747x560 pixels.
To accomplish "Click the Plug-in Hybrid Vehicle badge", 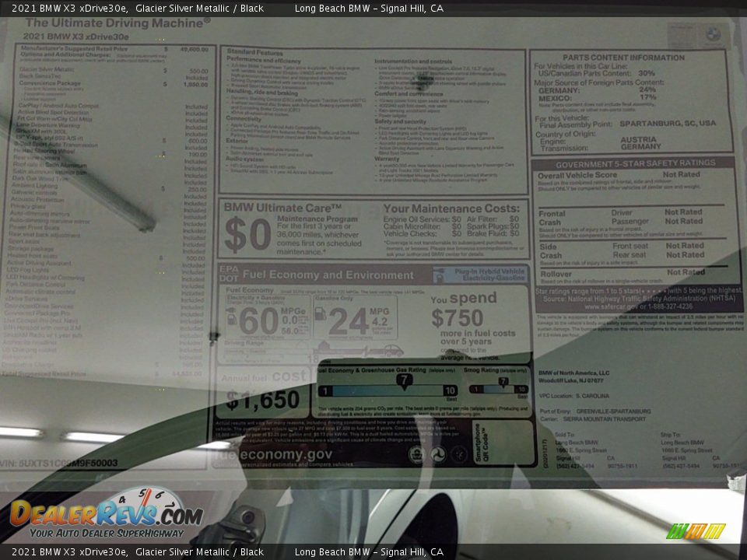I will click(x=480, y=275).
